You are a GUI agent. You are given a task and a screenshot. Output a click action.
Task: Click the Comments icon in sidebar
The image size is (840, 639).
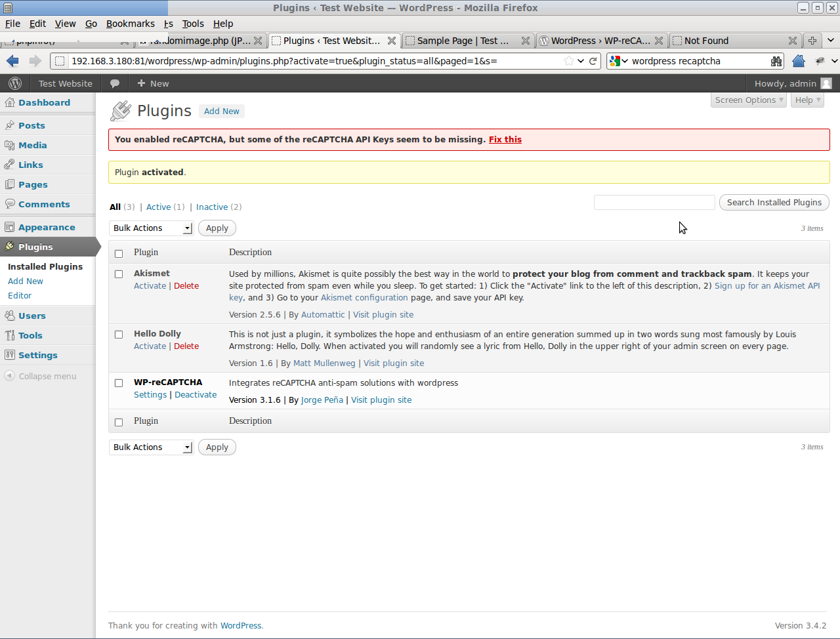10,204
